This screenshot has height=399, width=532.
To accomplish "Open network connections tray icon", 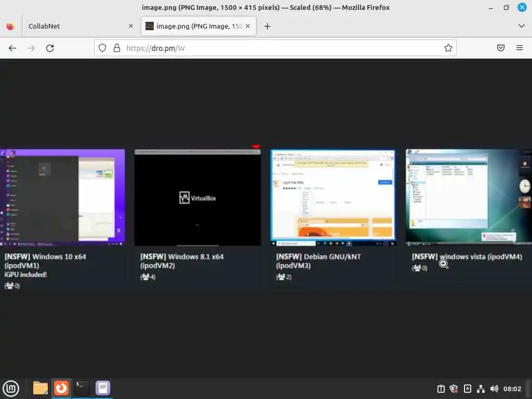I will (481, 389).
